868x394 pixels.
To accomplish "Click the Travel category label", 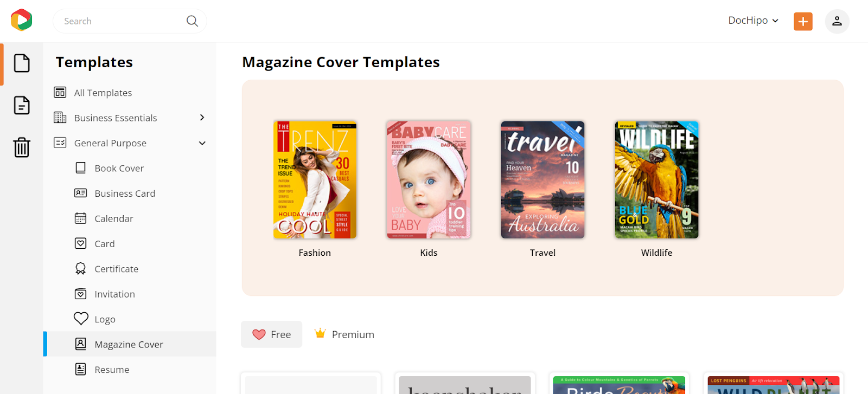I will point(542,253).
